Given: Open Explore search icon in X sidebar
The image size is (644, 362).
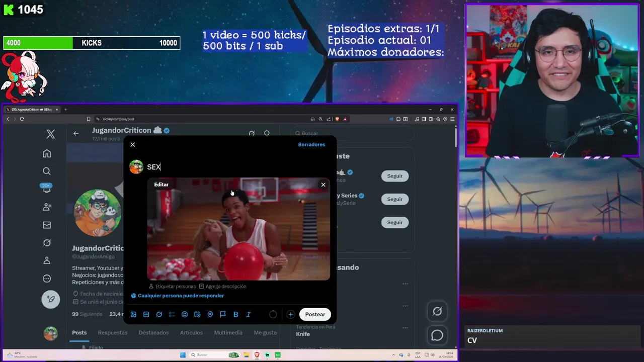Looking at the screenshot, I should 47,171.
